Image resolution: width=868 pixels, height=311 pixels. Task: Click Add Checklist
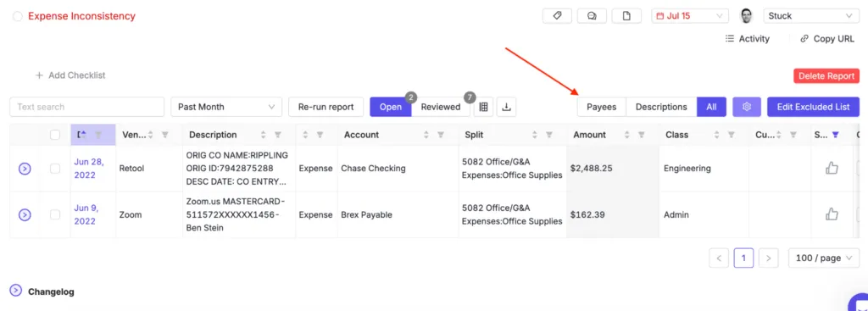[x=70, y=75]
